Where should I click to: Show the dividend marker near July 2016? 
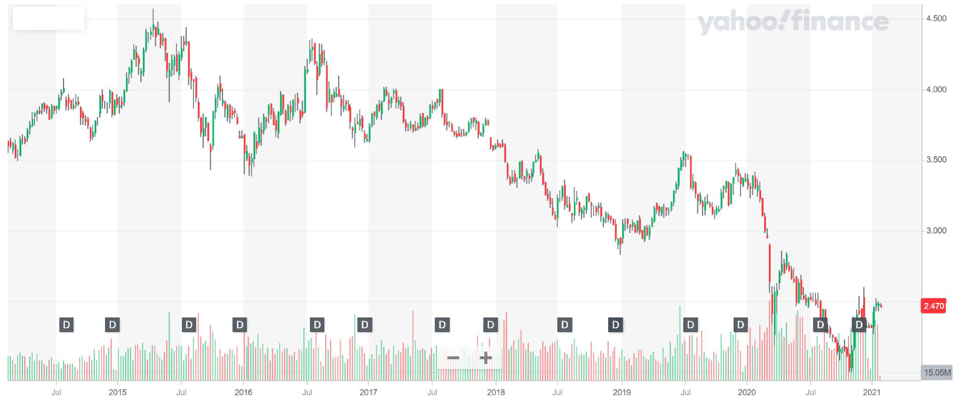[x=317, y=325]
